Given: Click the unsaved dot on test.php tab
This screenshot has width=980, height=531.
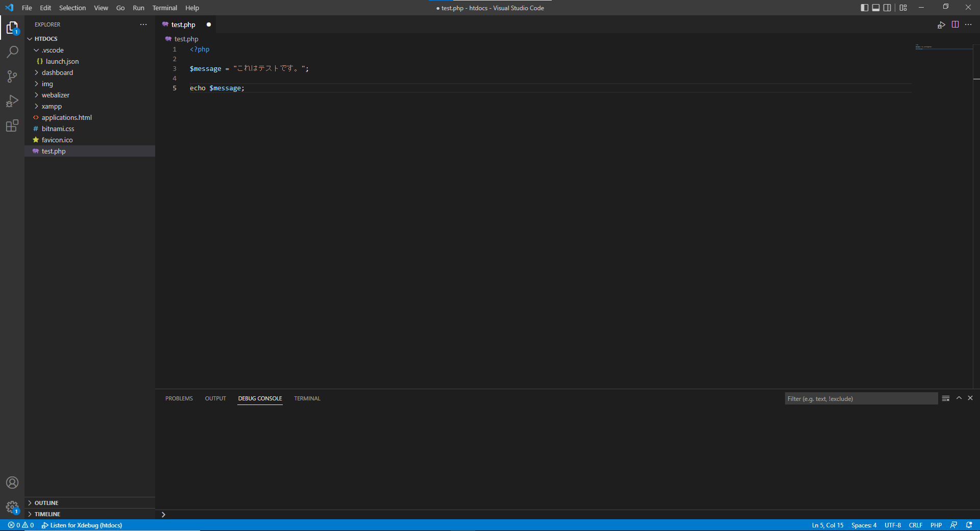Looking at the screenshot, I should pyautogui.click(x=209, y=24).
